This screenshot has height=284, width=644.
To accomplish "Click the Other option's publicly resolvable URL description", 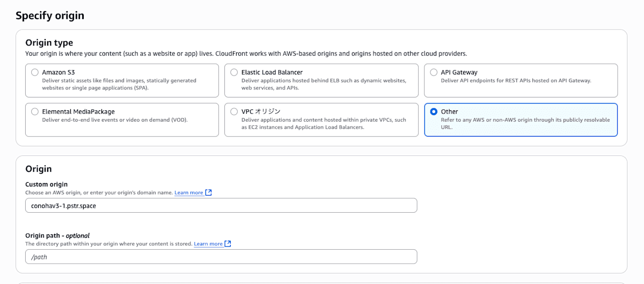I will pos(525,124).
